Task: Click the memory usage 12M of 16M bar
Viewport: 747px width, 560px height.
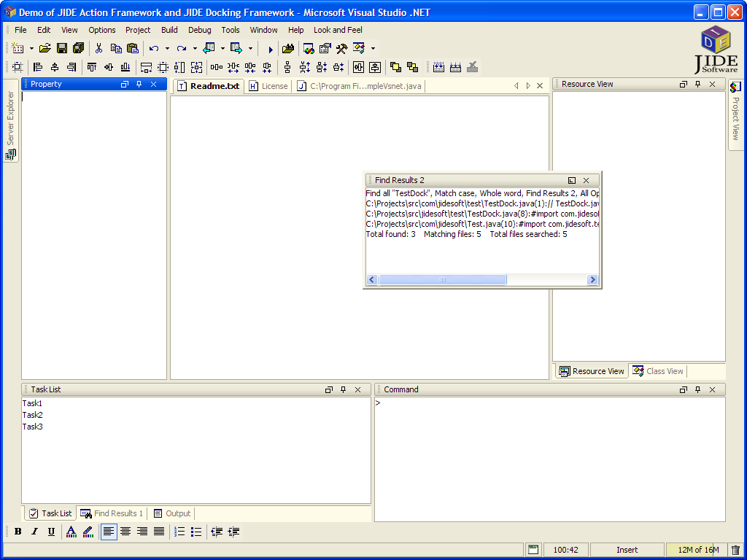Action: 696,550
